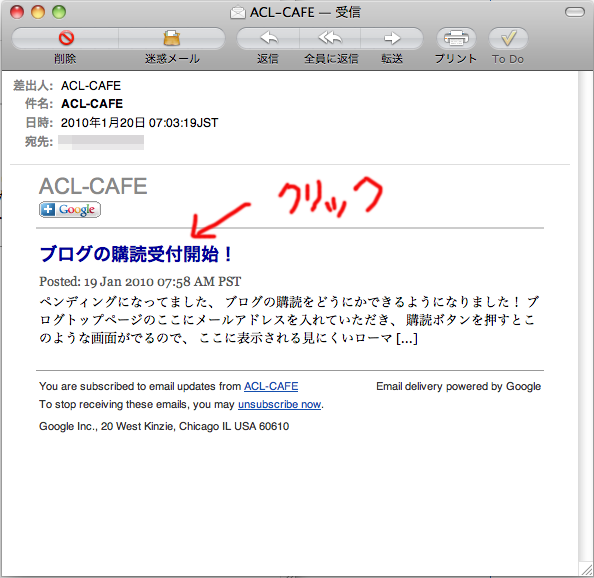
Task: Print the email with プリント icon
Action: (456, 38)
